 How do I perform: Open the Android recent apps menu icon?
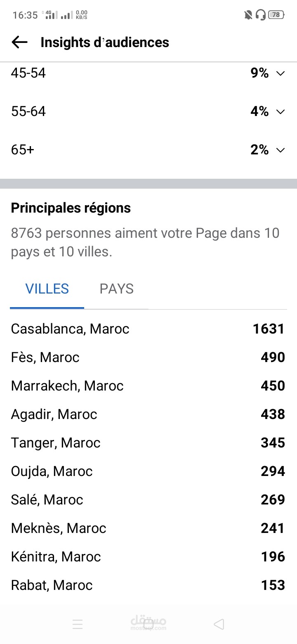click(x=78, y=624)
